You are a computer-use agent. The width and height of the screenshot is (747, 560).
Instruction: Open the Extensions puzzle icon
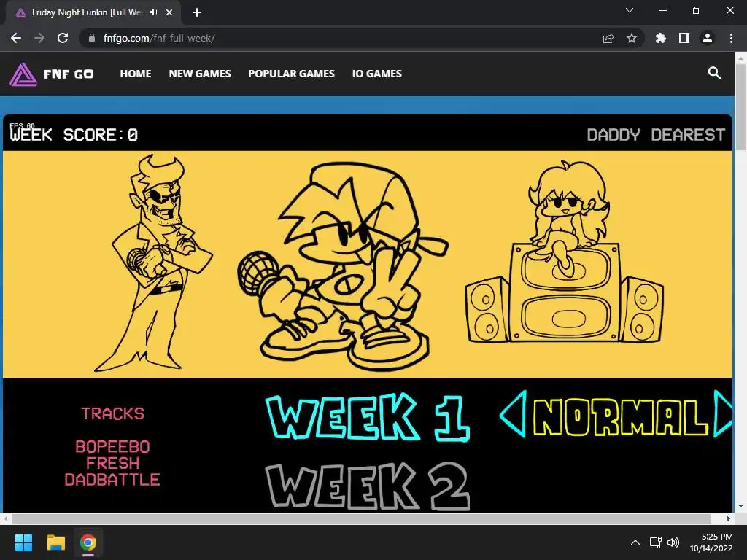coord(661,38)
